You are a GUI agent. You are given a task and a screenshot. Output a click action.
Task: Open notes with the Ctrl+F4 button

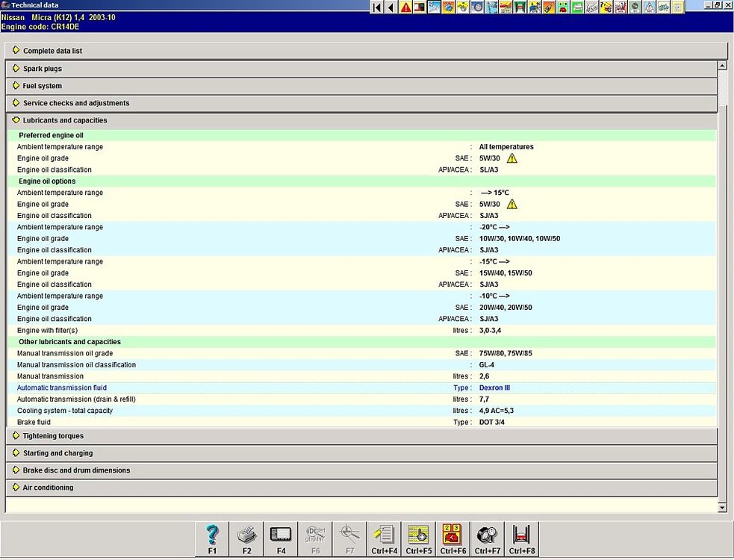[x=385, y=539]
